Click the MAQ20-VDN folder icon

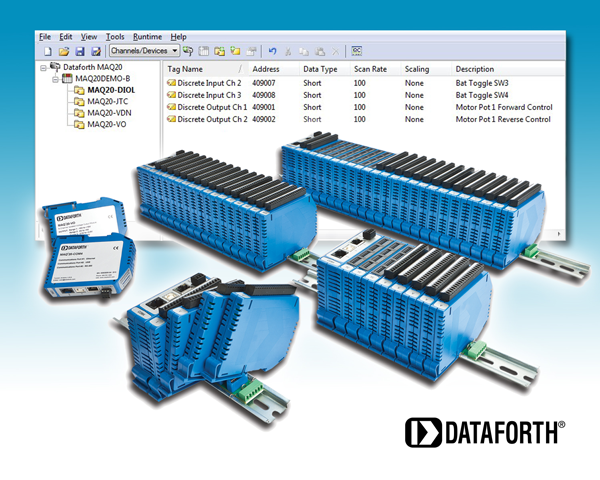[x=79, y=113]
